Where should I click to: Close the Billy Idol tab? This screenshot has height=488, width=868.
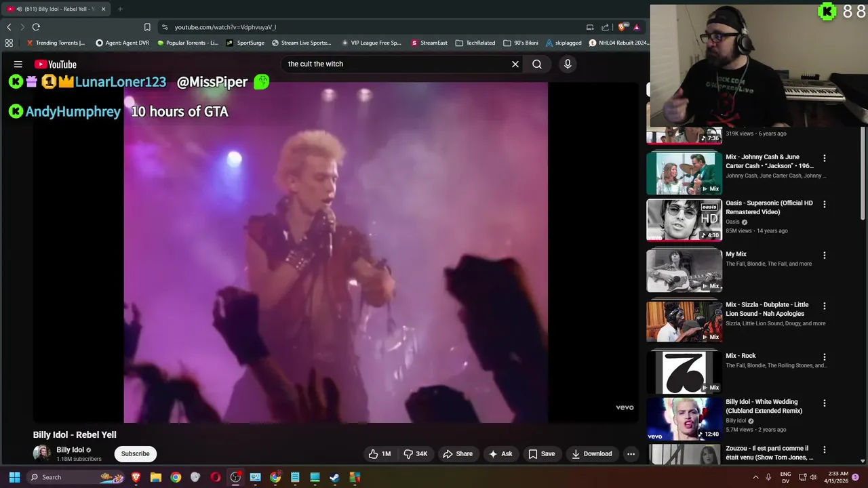click(x=103, y=9)
